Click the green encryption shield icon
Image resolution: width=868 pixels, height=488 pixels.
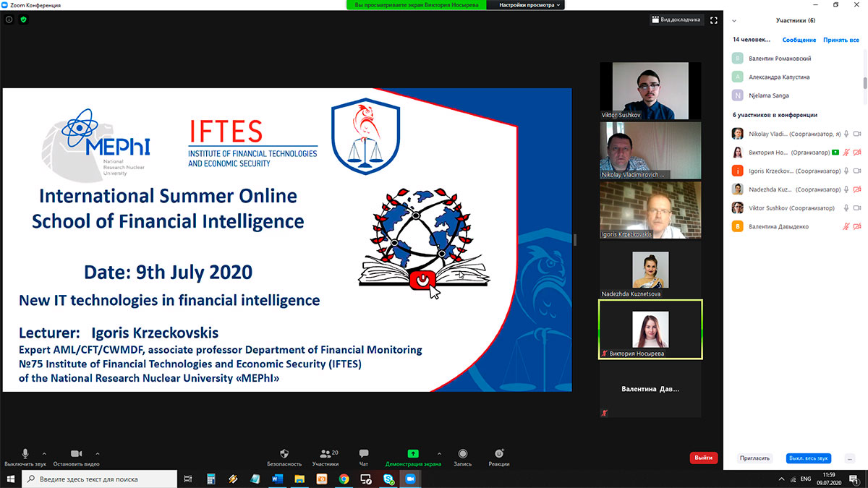pyautogui.click(x=23, y=20)
